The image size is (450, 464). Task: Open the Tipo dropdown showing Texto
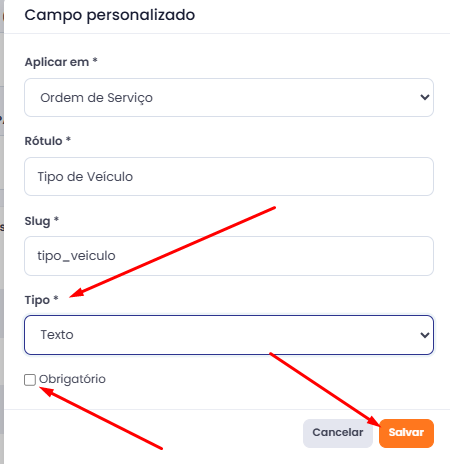(x=229, y=335)
